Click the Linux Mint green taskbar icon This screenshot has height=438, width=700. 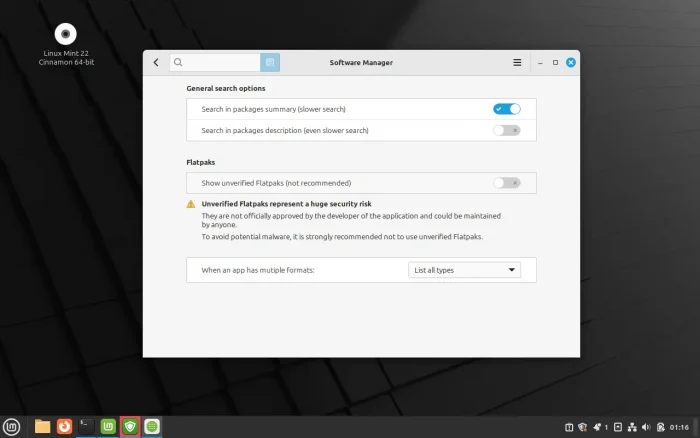pos(108,426)
